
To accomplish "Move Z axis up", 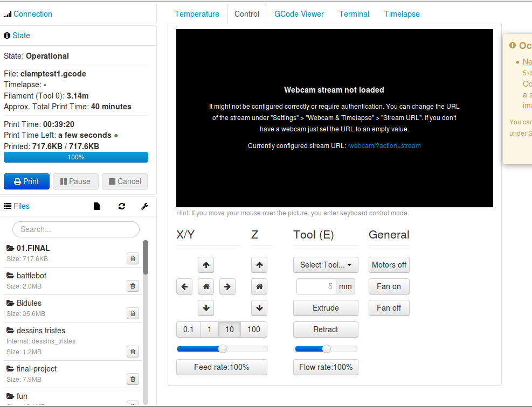I will pyautogui.click(x=259, y=265).
